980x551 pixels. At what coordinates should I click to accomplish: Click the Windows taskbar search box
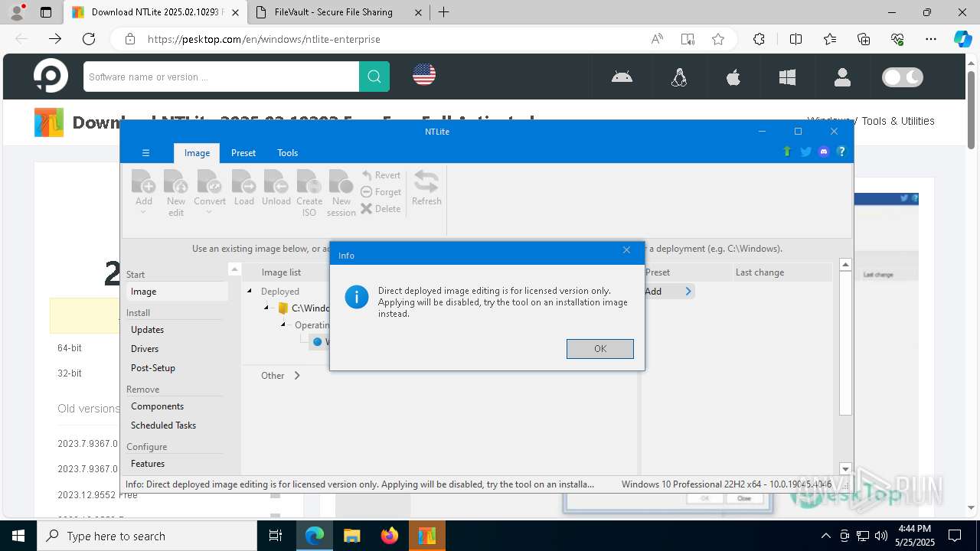click(147, 536)
